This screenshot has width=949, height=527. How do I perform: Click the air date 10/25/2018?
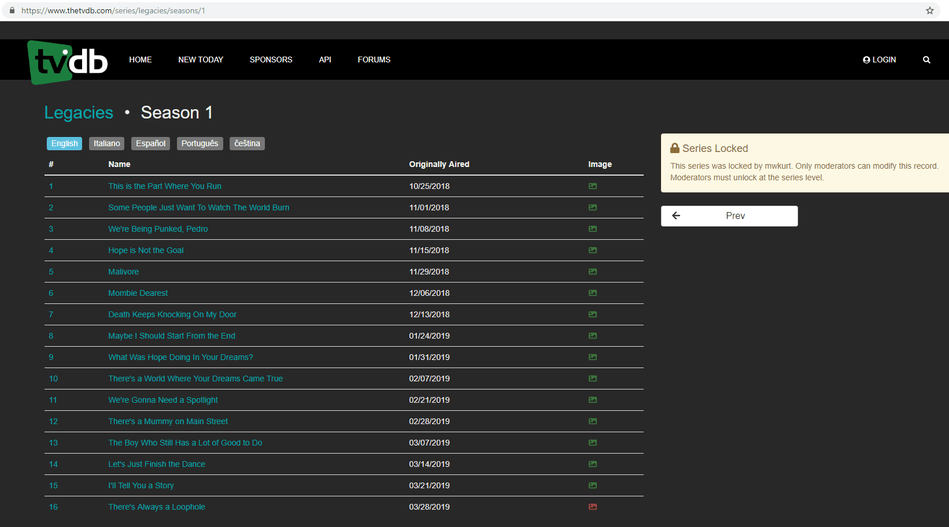pos(429,186)
